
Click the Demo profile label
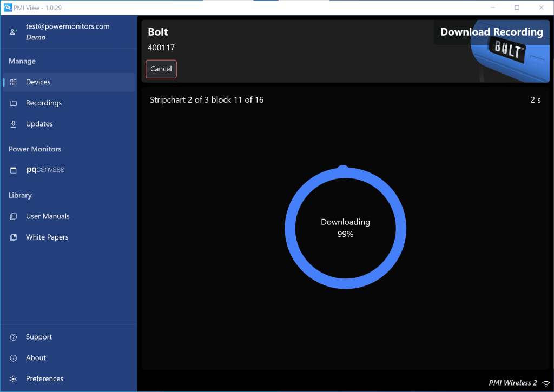click(36, 37)
